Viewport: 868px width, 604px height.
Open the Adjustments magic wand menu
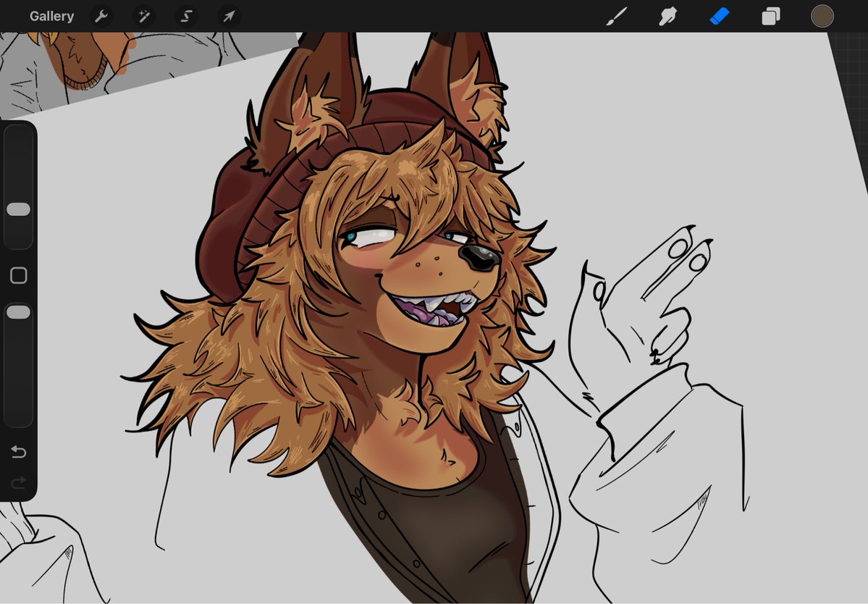click(x=144, y=16)
